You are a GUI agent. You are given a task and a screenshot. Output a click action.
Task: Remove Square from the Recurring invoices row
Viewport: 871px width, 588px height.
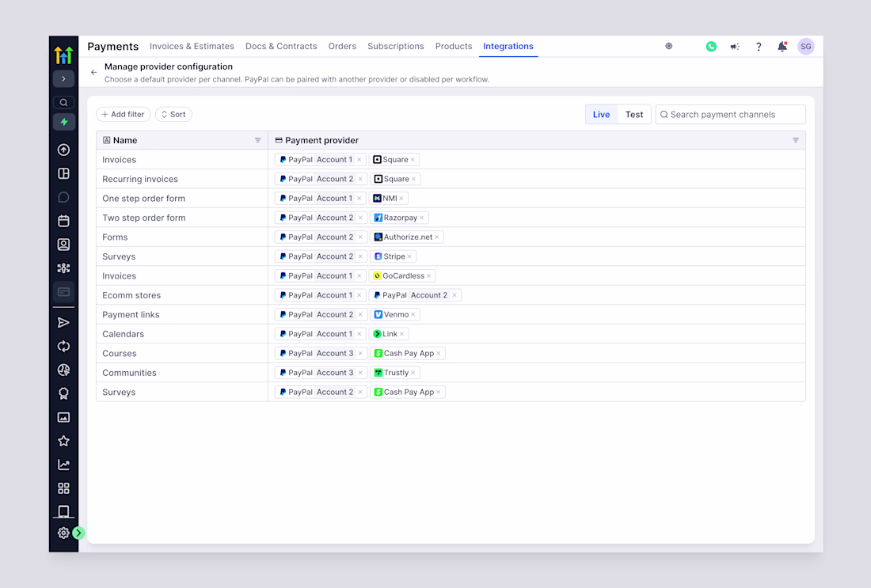tap(413, 180)
